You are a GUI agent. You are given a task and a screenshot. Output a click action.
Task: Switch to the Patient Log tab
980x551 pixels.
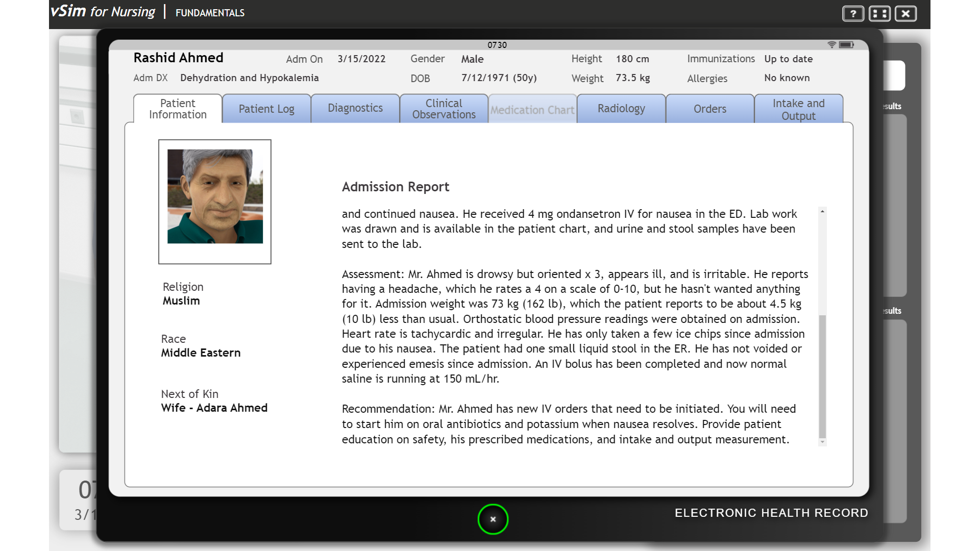pos(266,109)
